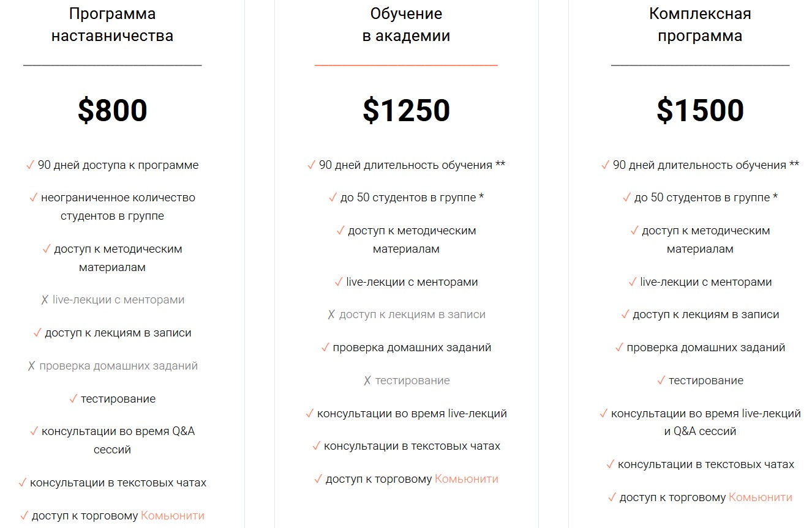Select the "Комплексная программа" plan heading
Image resolution: width=812 pixels, height=528 pixels.
[x=700, y=24]
